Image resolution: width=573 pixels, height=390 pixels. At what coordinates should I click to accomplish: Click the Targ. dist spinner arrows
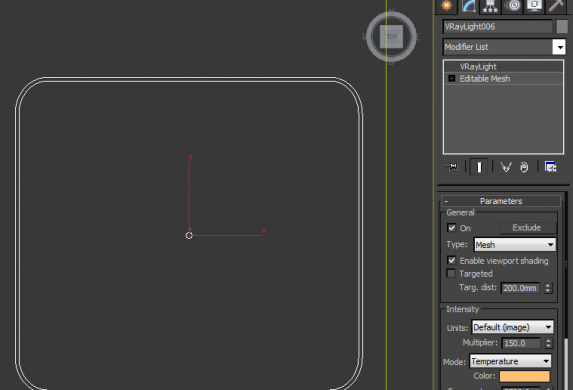pyautogui.click(x=547, y=288)
